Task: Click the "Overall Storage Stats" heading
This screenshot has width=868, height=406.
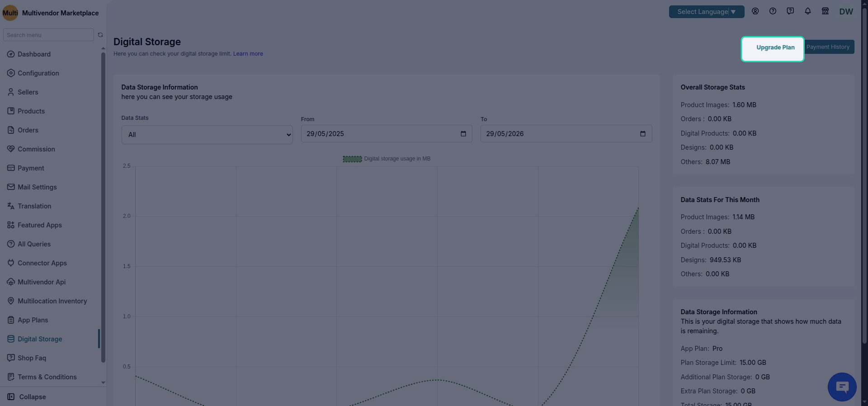Action: pyautogui.click(x=712, y=87)
